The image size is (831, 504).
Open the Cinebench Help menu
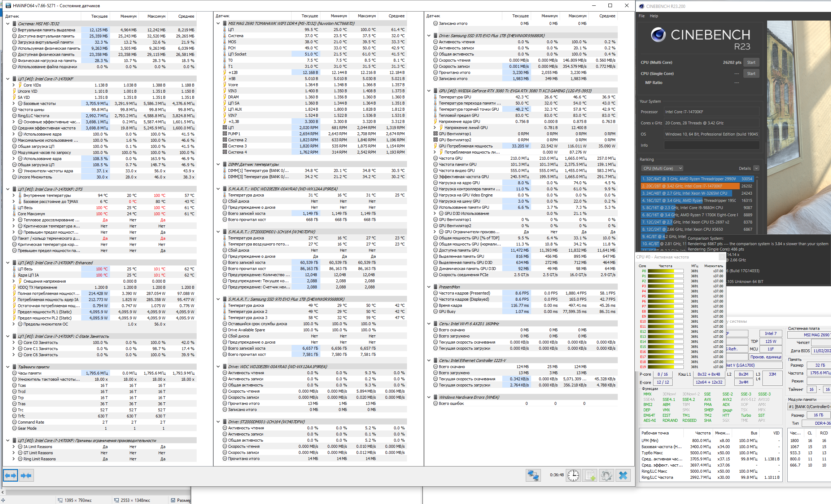653,16
